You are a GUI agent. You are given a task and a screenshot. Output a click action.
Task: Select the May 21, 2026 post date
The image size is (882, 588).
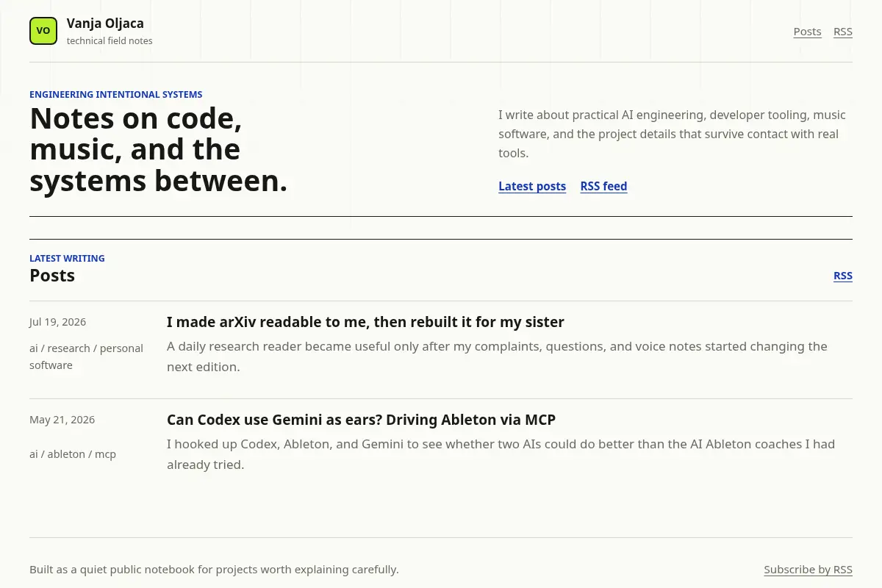[x=62, y=420]
